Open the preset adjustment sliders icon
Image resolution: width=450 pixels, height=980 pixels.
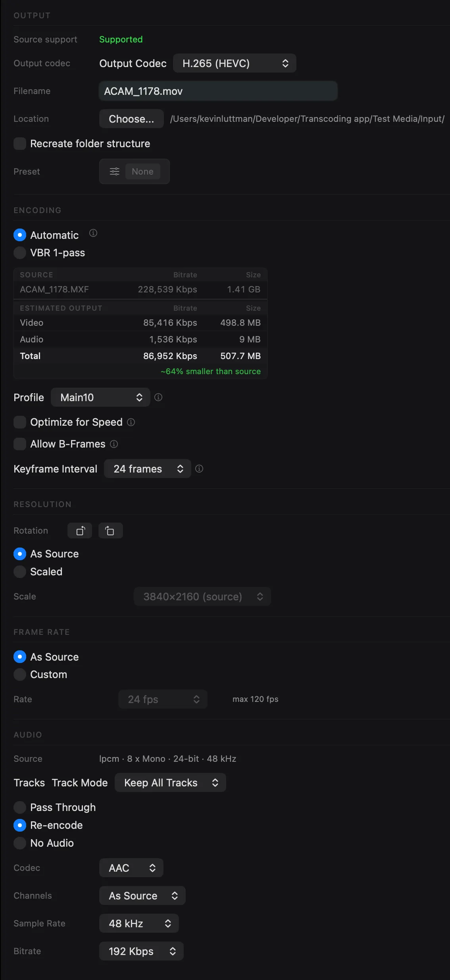(114, 171)
